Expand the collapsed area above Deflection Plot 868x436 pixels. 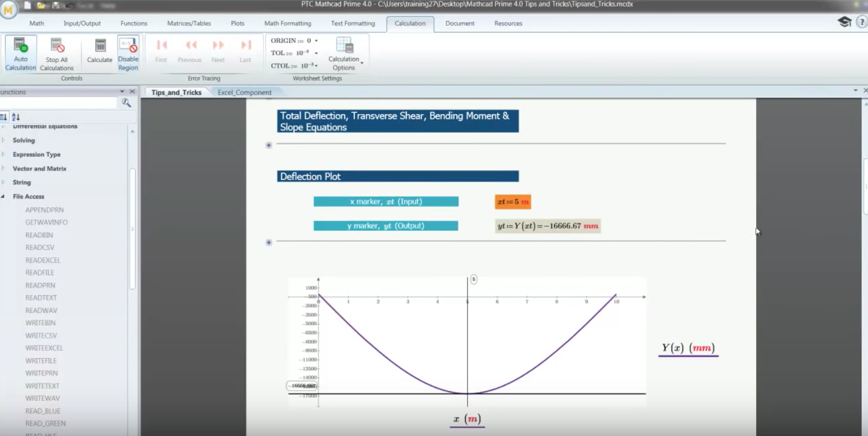(x=269, y=146)
